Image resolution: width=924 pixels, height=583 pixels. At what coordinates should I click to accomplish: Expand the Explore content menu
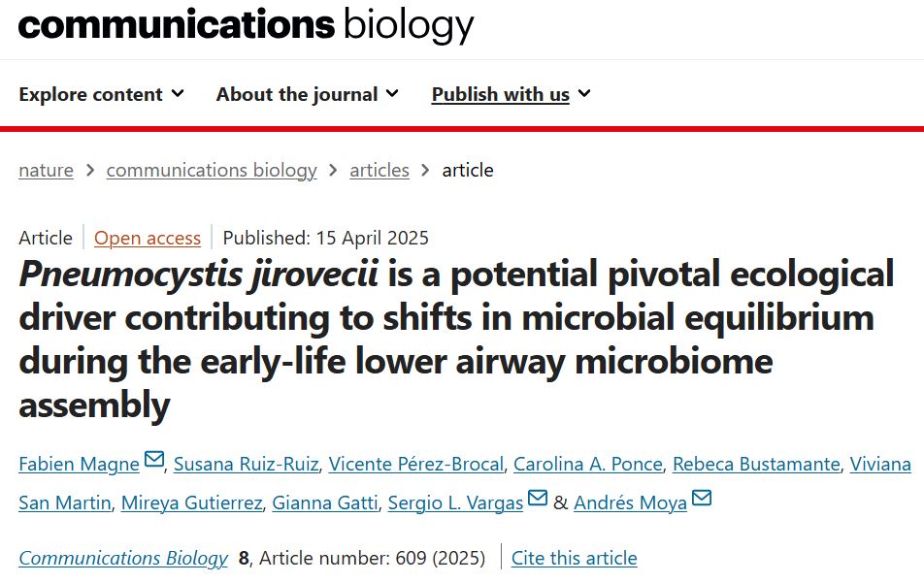101,94
